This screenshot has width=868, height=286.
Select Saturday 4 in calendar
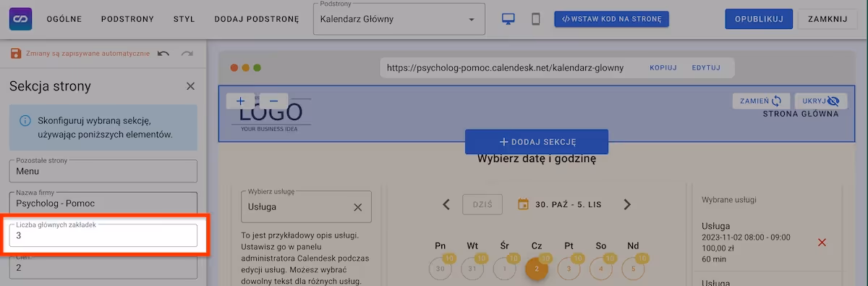(x=601, y=269)
